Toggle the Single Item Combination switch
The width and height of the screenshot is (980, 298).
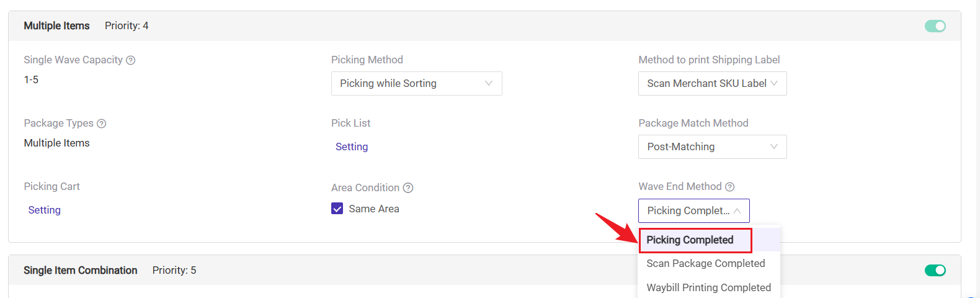point(935,270)
